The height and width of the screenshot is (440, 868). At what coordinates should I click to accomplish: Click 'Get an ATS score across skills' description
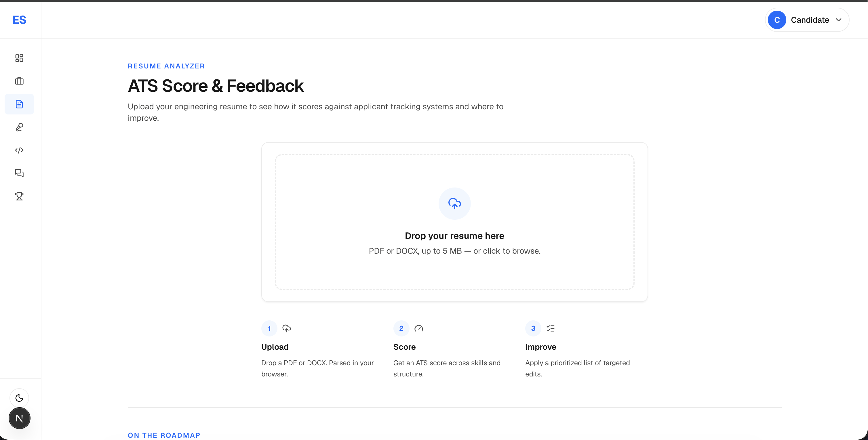click(447, 368)
